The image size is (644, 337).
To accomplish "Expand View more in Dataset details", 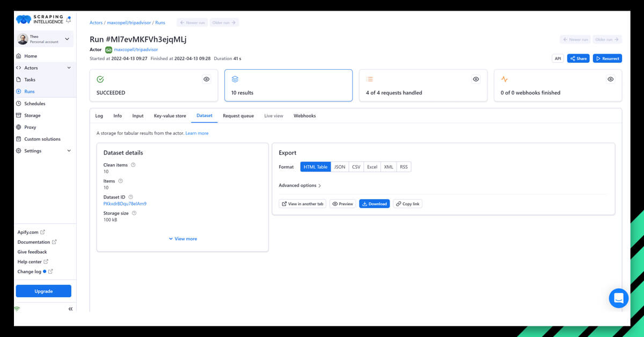I will click(x=182, y=239).
